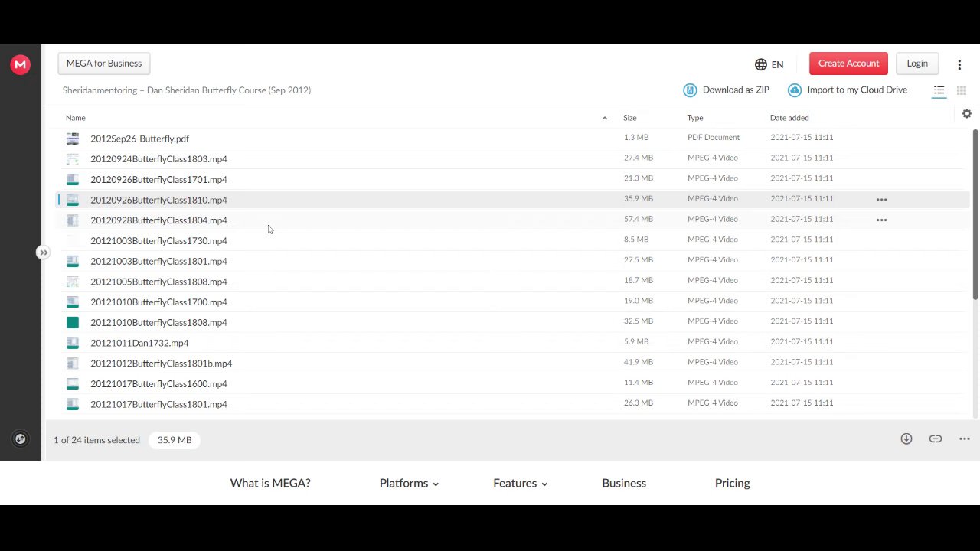Expand the Features footer menu

[521, 483]
